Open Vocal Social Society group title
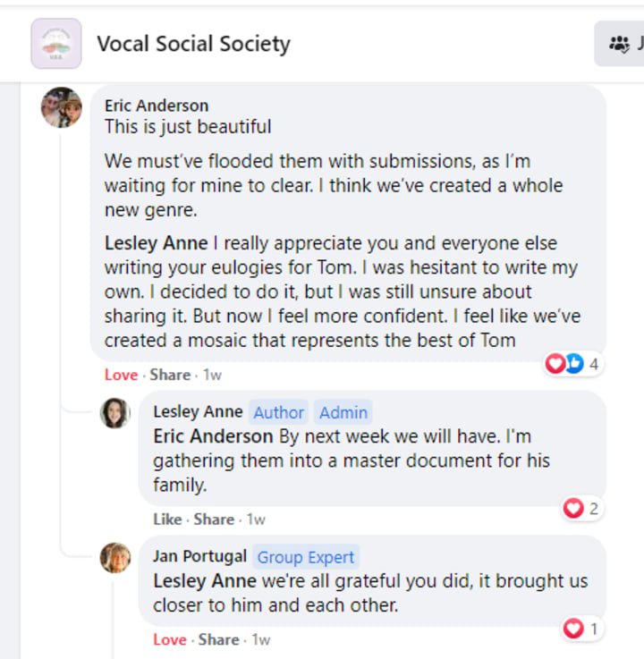Viewport: 644px width, 659px height. click(x=193, y=43)
